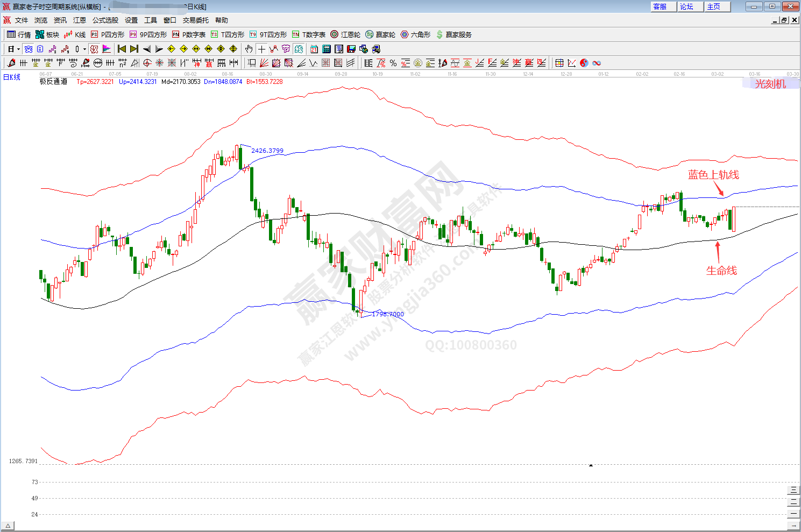The height and width of the screenshot is (532, 801).
Task: Open the 江恩轮 (Gann wheel) tool
Action: (x=345, y=34)
